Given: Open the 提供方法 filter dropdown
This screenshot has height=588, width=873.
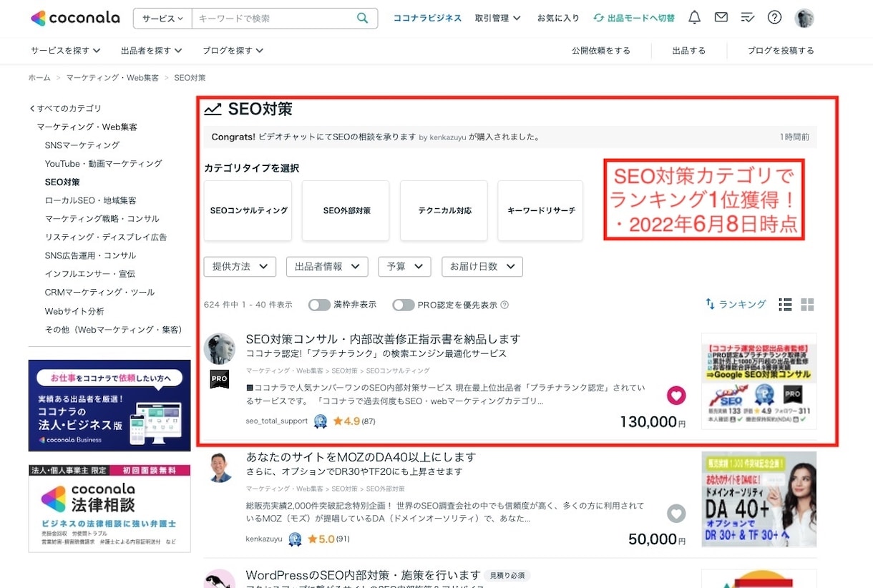Looking at the screenshot, I should pyautogui.click(x=240, y=267).
